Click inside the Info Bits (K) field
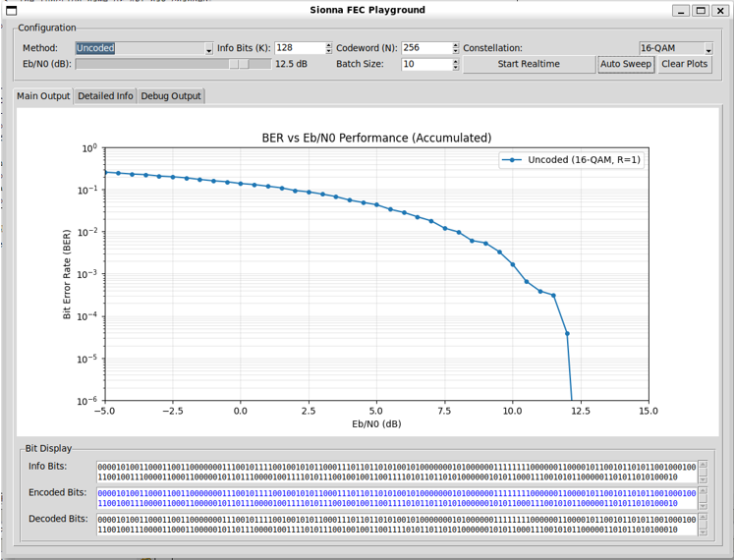Viewport: 734px width, 560px height. (299, 48)
